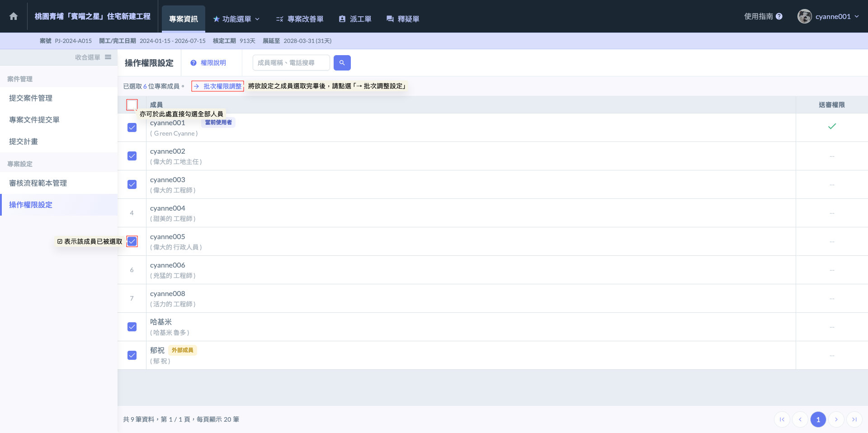Go to the first page icon
The image size is (868, 433).
pyautogui.click(x=782, y=419)
